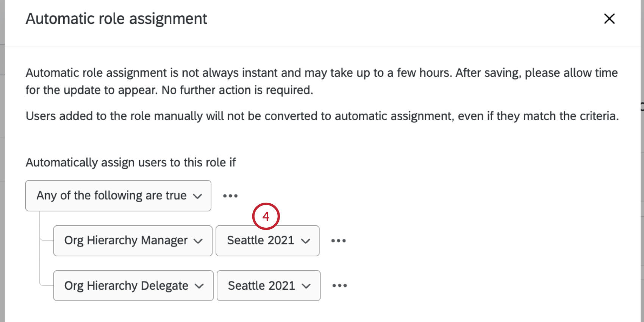Click the red step 4 marker

(x=266, y=216)
